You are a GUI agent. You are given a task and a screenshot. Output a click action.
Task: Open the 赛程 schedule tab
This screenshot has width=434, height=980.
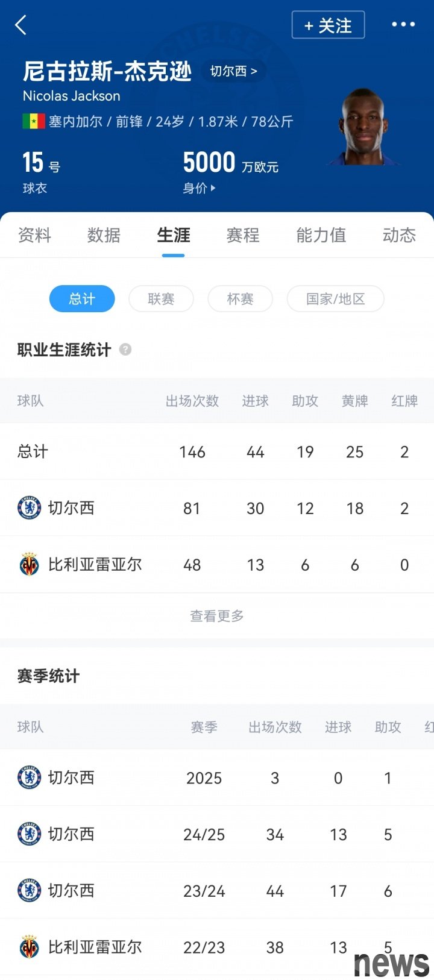click(x=243, y=235)
